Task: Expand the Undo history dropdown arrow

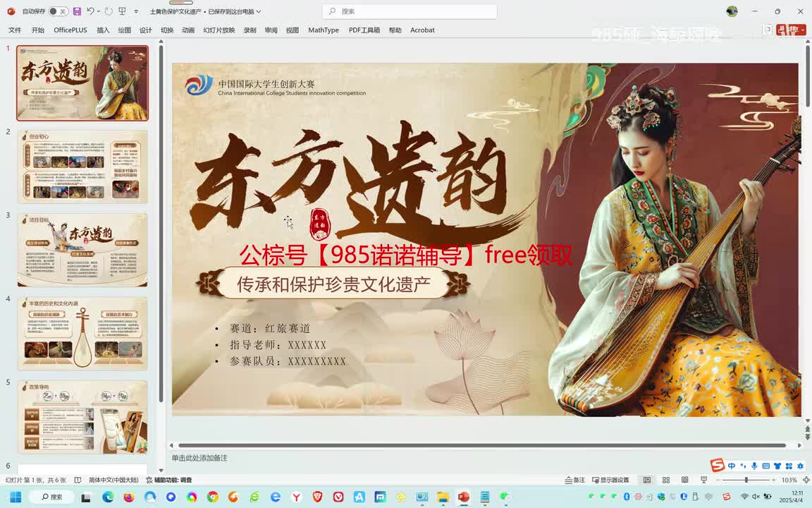Action: click(99, 11)
